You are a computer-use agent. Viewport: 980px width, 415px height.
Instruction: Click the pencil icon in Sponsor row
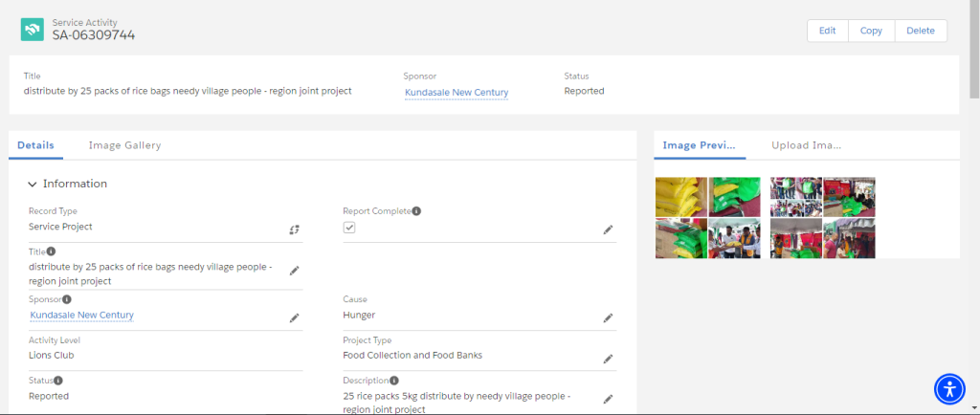[x=295, y=318]
